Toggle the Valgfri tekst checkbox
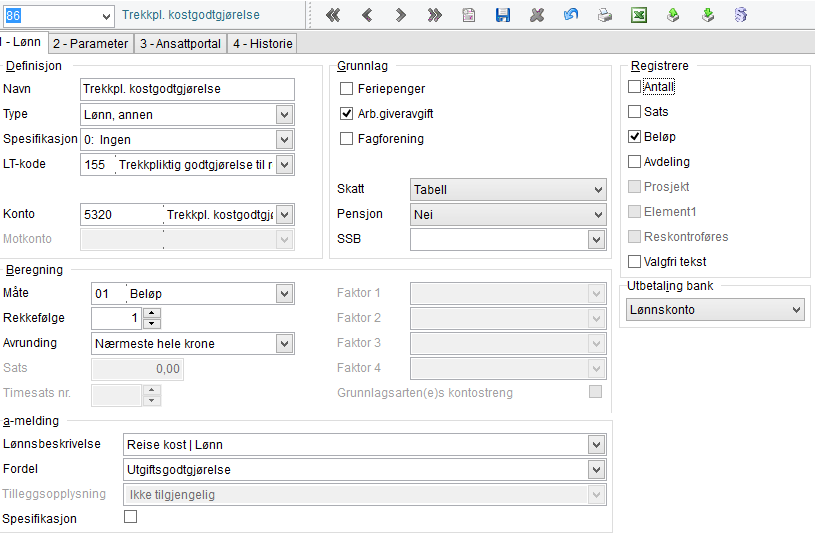The width and height of the screenshot is (815, 541). tap(634, 261)
